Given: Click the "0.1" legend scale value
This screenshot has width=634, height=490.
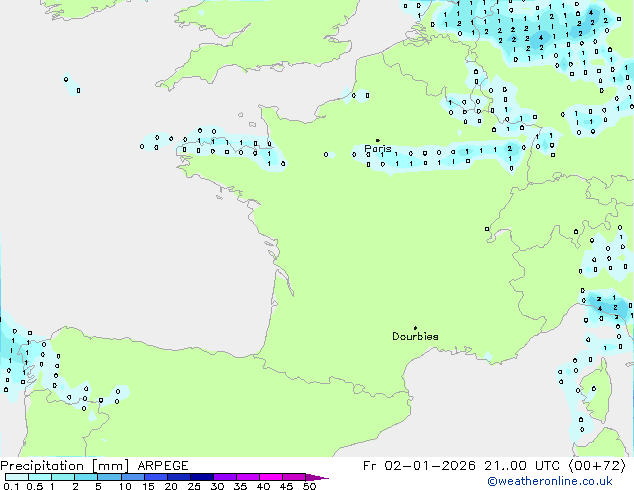Looking at the screenshot, I should [10, 486].
